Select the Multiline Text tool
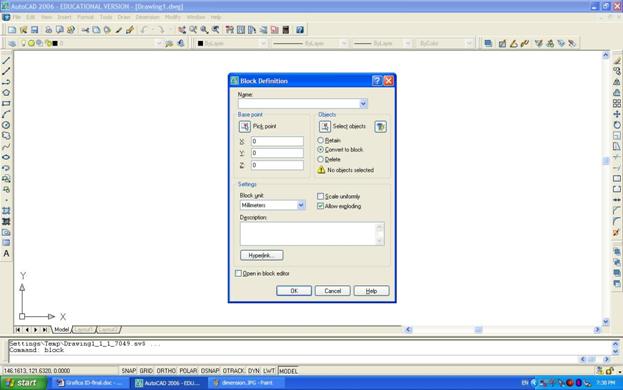The width and height of the screenshot is (623, 390). click(6, 253)
